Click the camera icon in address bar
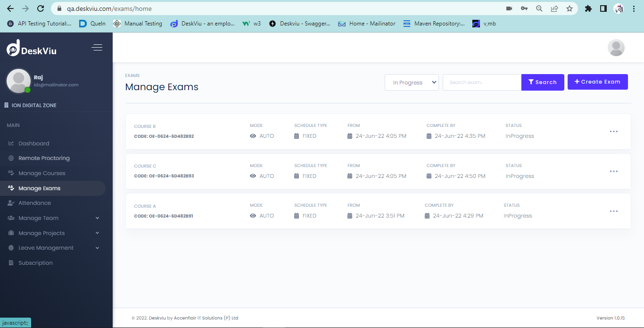Screen dimensions: 644x328 pos(509,8)
